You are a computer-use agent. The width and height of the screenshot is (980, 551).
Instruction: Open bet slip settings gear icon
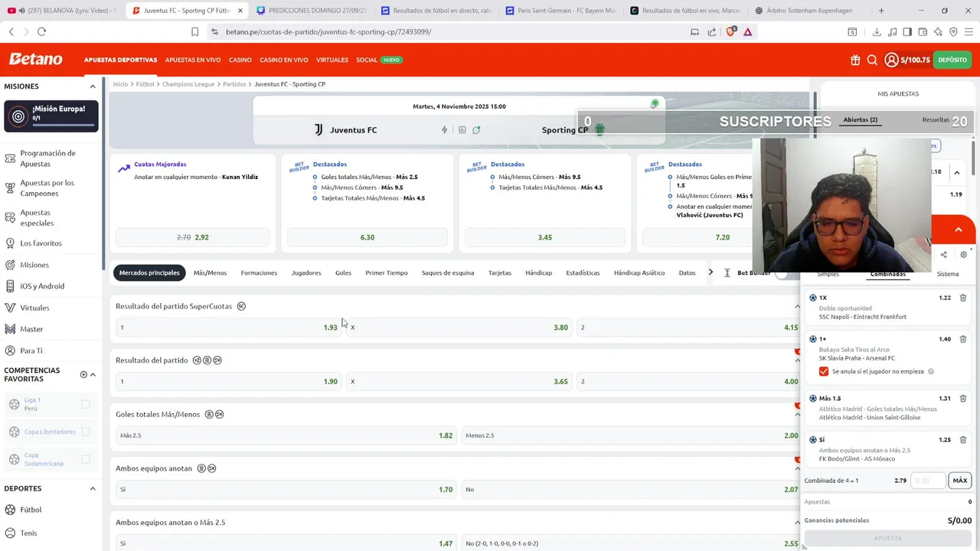963,255
